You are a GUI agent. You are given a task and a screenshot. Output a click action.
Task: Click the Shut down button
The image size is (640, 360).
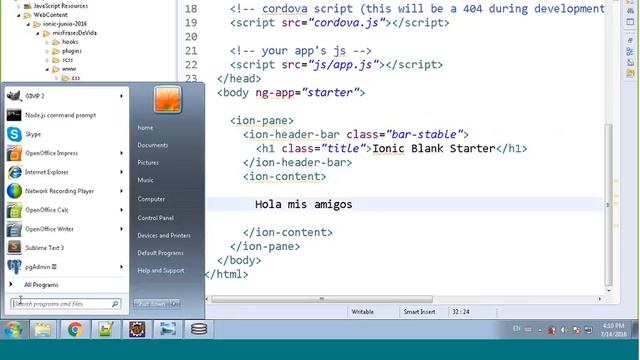(152, 304)
